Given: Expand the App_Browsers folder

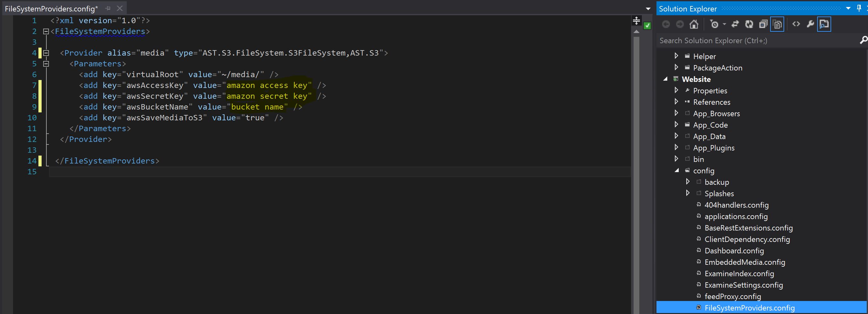Looking at the screenshot, I should click(x=676, y=113).
